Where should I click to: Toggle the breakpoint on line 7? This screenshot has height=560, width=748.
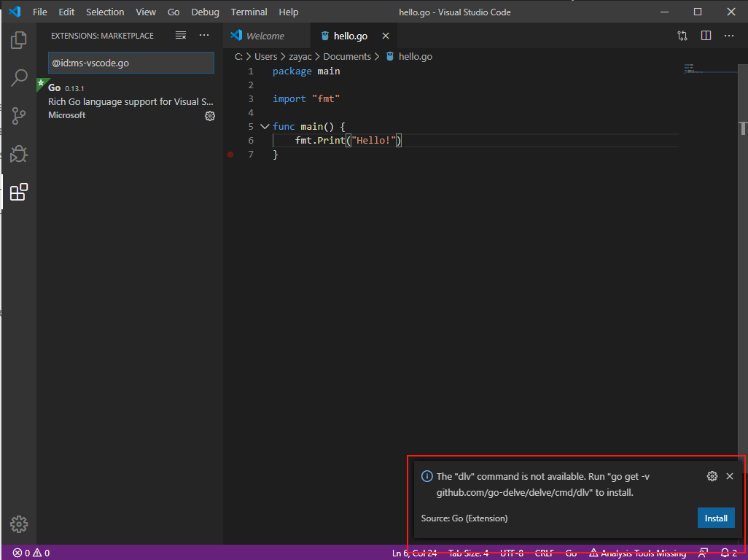tap(230, 154)
